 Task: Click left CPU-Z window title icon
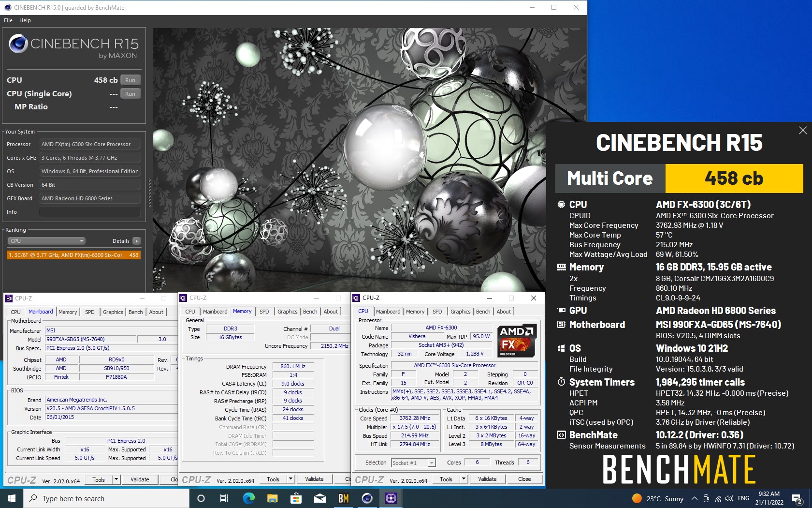(9, 299)
